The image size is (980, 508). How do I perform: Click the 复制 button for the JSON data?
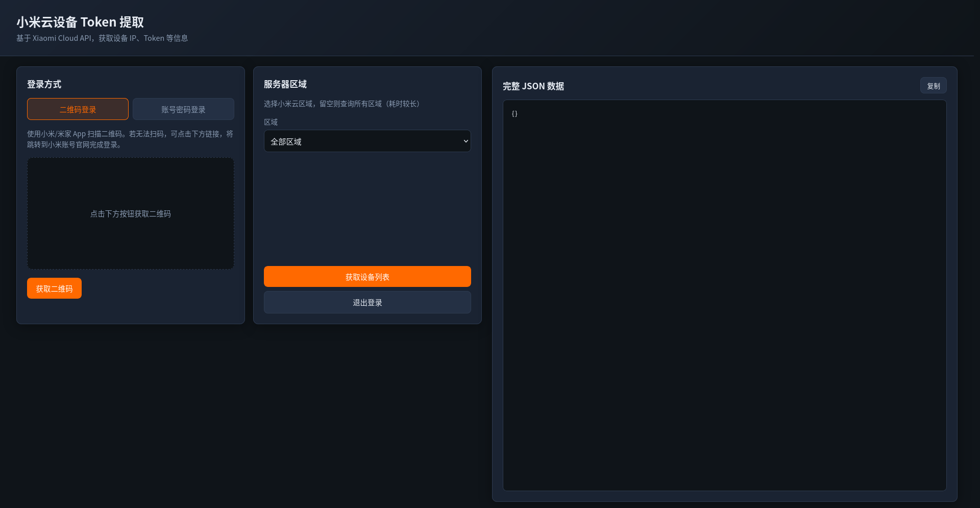coord(933,86)
